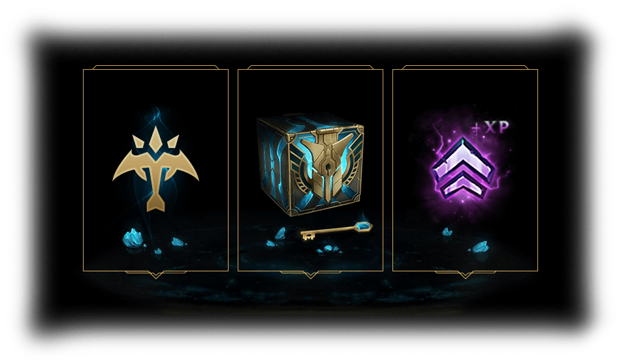The image size is (621, 364).
Task: Click the small blue crystal at right of left card
Action: (179, 242)
